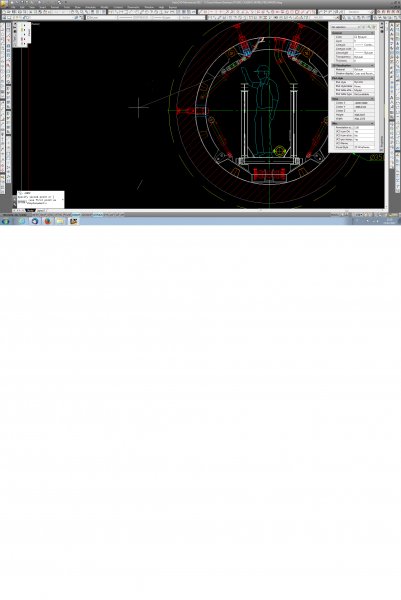This screenshot has height=600, width=401.
Task: Collapse the General section in Properties
Action: point(372,33)
